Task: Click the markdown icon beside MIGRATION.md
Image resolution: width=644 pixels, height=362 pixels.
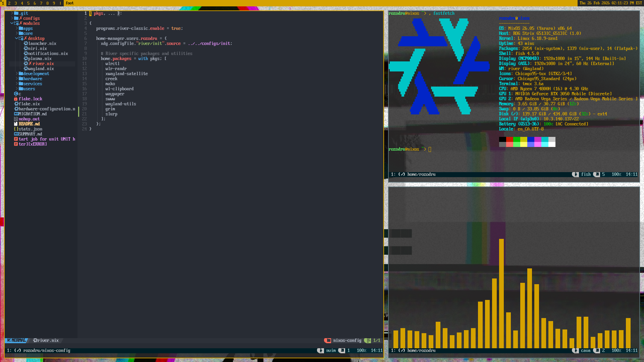Action: (x=16, y=114)
